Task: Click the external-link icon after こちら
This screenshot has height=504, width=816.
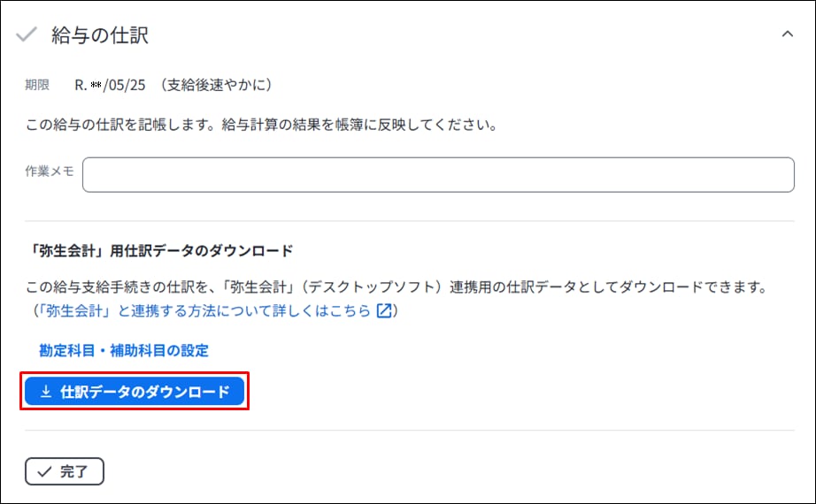Action: point(384,310)
